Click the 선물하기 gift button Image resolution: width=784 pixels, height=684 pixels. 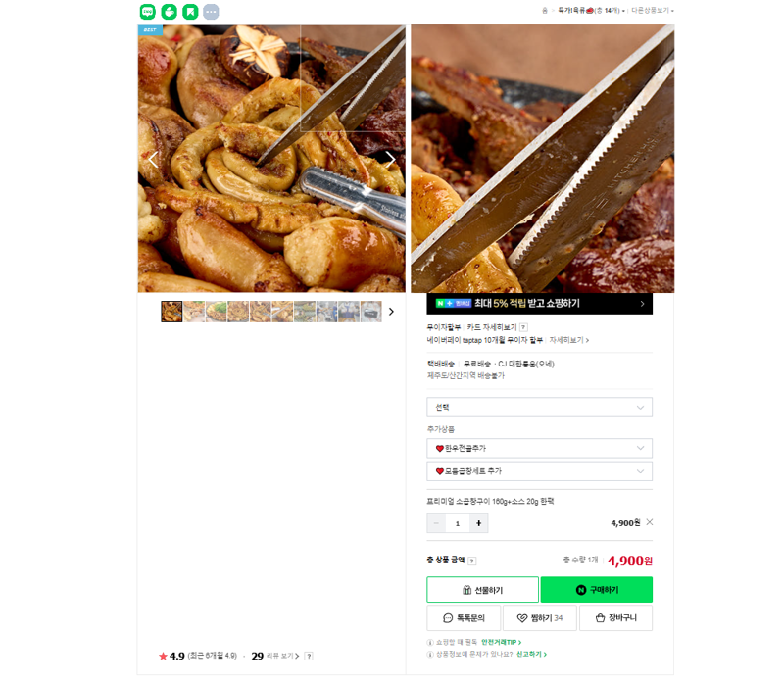pos(482,590)
